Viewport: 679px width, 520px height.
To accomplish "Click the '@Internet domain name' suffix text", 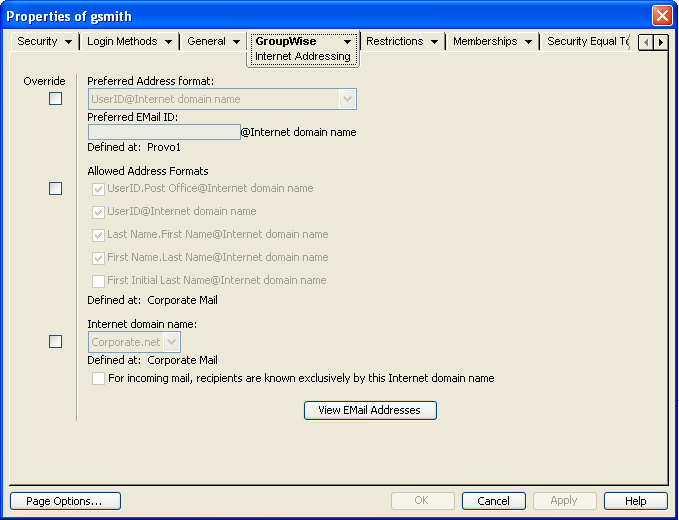I will 299,132.
